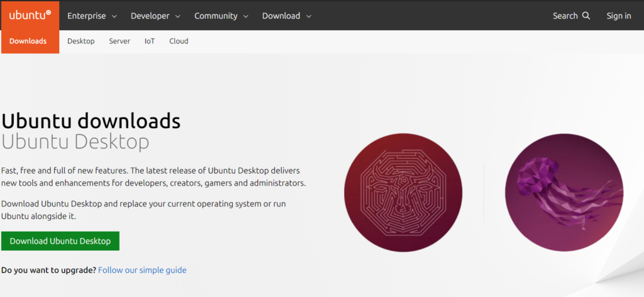Expand the Download menu chevron
Image resolution: width=644 pixels, height=297 pixels.
point(308,16)
